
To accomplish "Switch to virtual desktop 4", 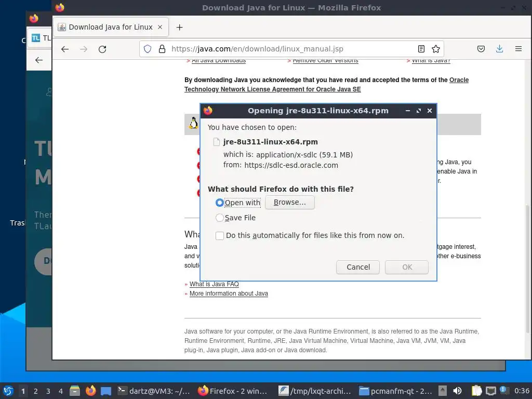I will (61, 391).
